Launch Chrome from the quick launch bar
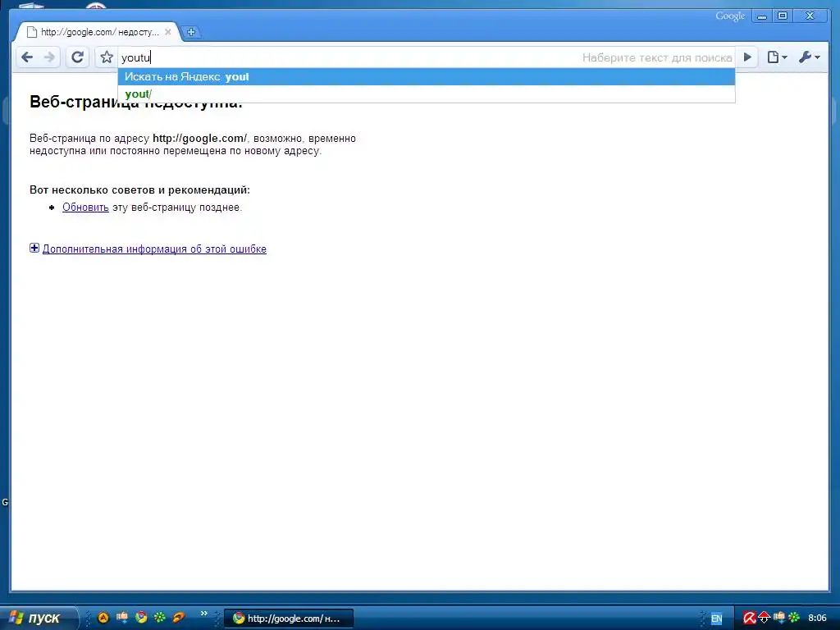 (141, 618)
